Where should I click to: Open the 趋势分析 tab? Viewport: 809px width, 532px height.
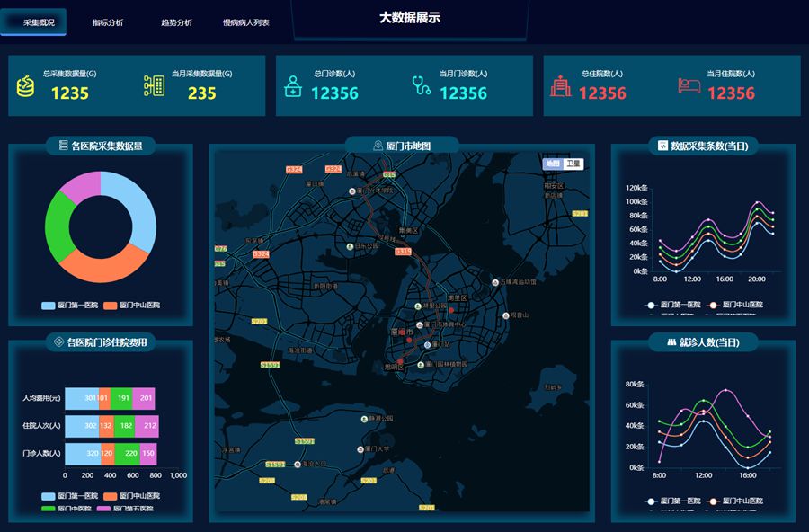[x=176, y=22]
